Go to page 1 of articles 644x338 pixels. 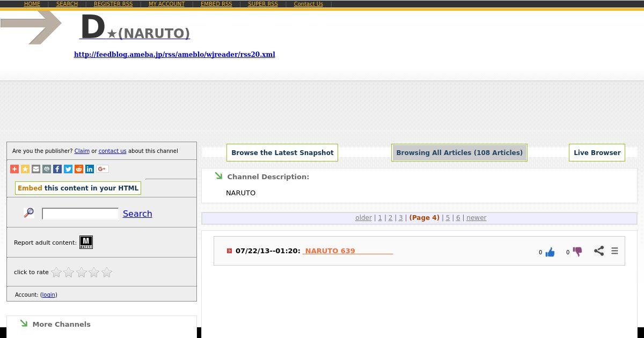[x=380, y=218]
